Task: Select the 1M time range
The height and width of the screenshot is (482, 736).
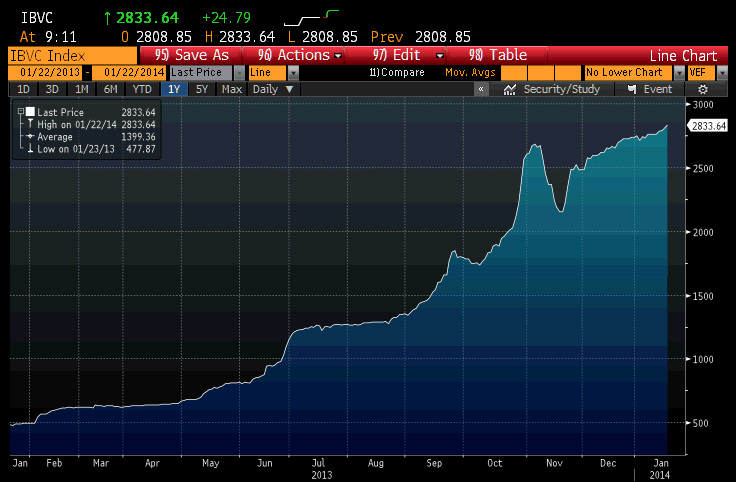Action: coord(82,89)
